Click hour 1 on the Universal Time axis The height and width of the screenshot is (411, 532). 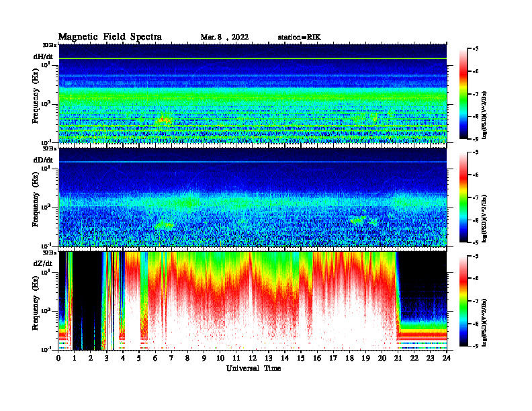coord(75,358)
